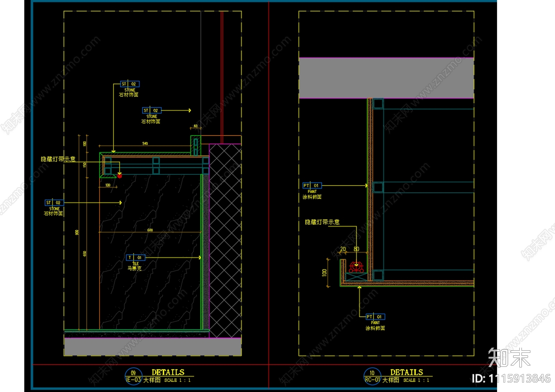Screen dimensions: 555x392
Task: Select the 大样图 label of drawing 10
Action: pyautogui.click(x=391, y=380)
